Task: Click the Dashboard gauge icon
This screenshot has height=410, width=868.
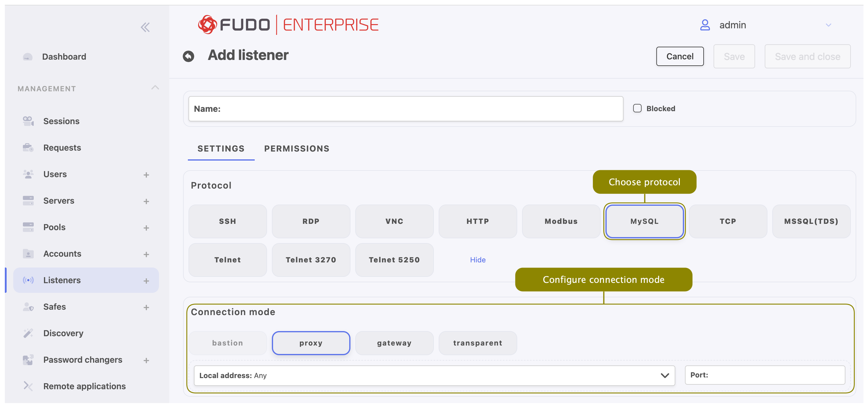Action: pos(28,57)
